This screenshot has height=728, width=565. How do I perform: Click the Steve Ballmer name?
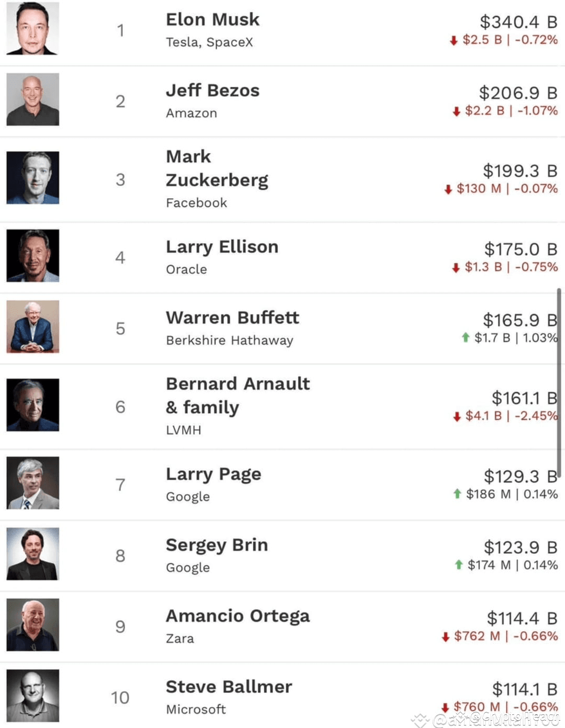pos(229,687)
